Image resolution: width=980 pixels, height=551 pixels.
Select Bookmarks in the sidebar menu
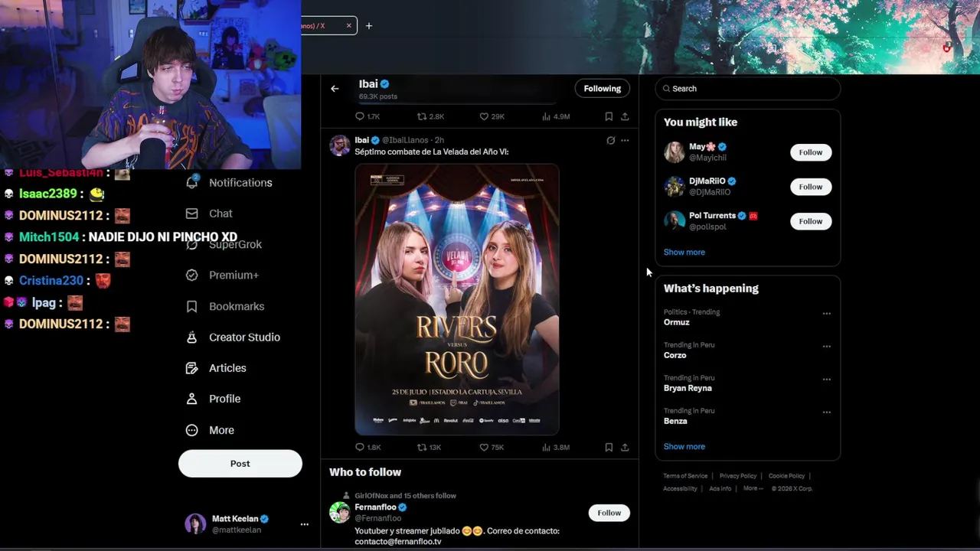click(x=237, y=306)
